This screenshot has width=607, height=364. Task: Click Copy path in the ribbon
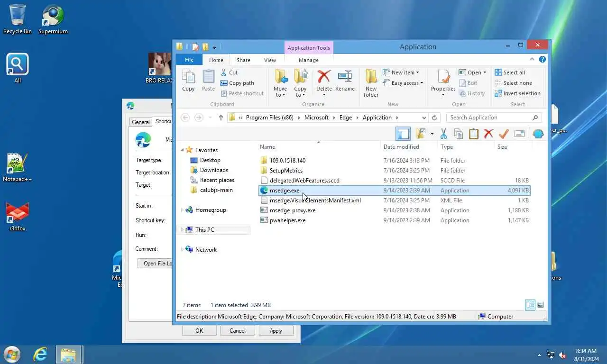pos(238,83)
